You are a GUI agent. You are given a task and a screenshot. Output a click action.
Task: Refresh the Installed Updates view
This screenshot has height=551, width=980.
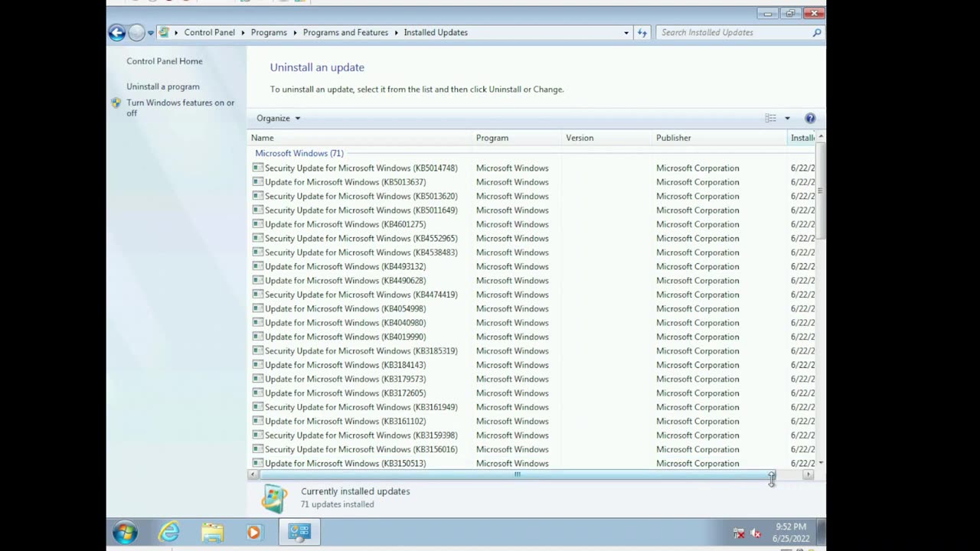[x=642, y=33]
